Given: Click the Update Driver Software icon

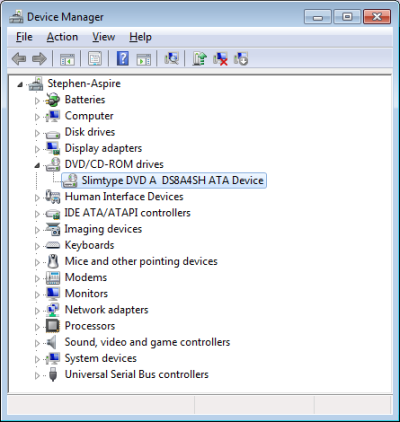Looking at the screenshot, I should click(x=200, y=59).
